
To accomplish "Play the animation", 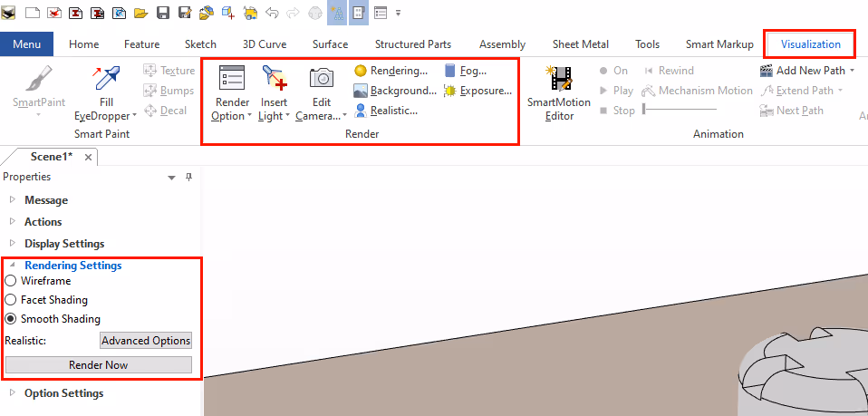I will coord(616,91).
